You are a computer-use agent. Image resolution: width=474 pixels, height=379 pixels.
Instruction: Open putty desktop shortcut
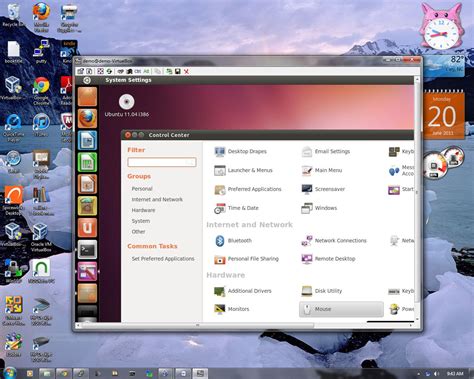point(41,52)
